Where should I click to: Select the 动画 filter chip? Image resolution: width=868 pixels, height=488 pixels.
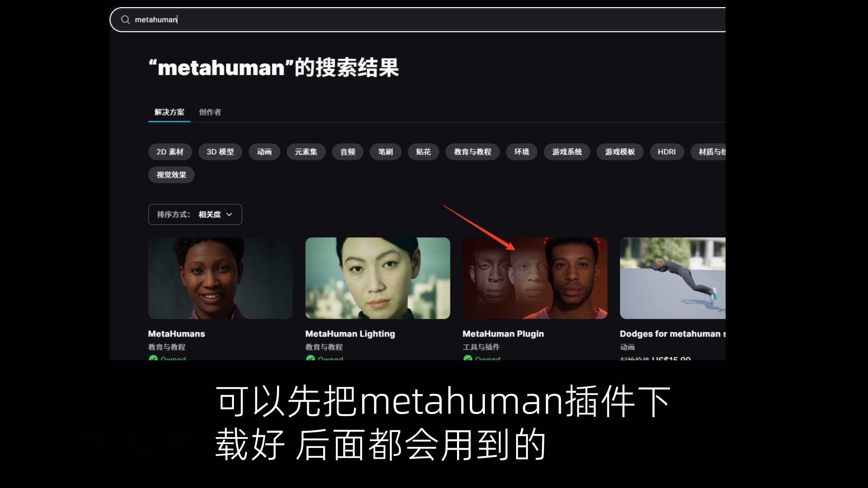point(264,152)
